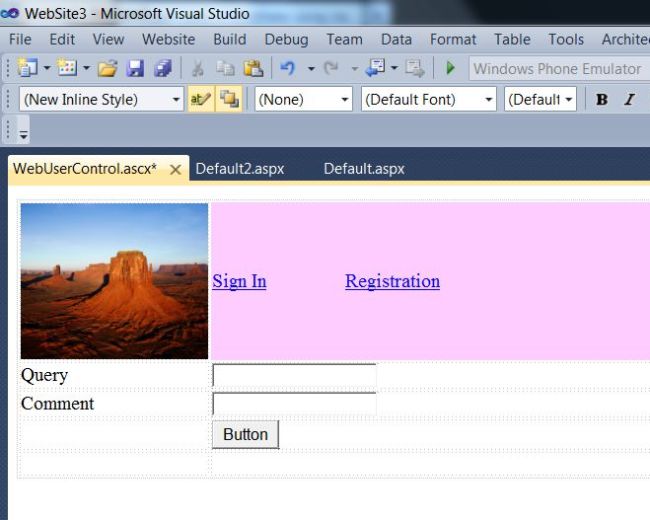
Task: Click the Copy icon
Action: pyautogui.click(x=225, y=68)
